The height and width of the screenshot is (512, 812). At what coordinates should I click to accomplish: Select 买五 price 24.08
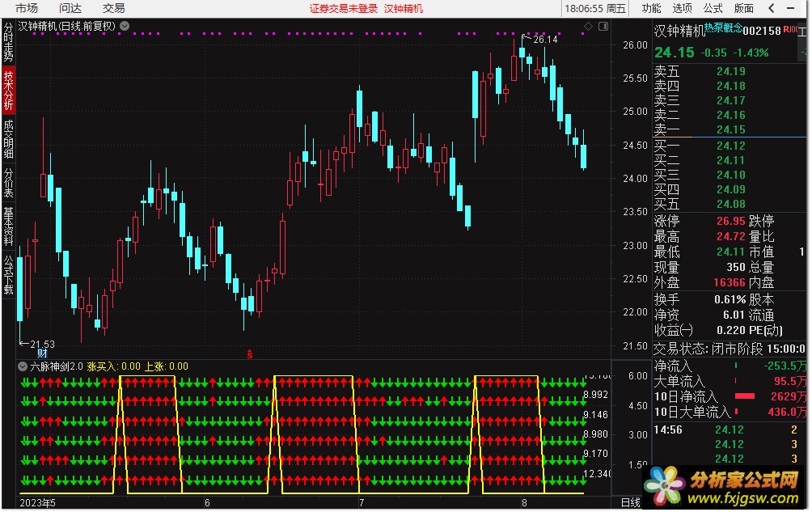pyautogui.click(x=730, y=204)
